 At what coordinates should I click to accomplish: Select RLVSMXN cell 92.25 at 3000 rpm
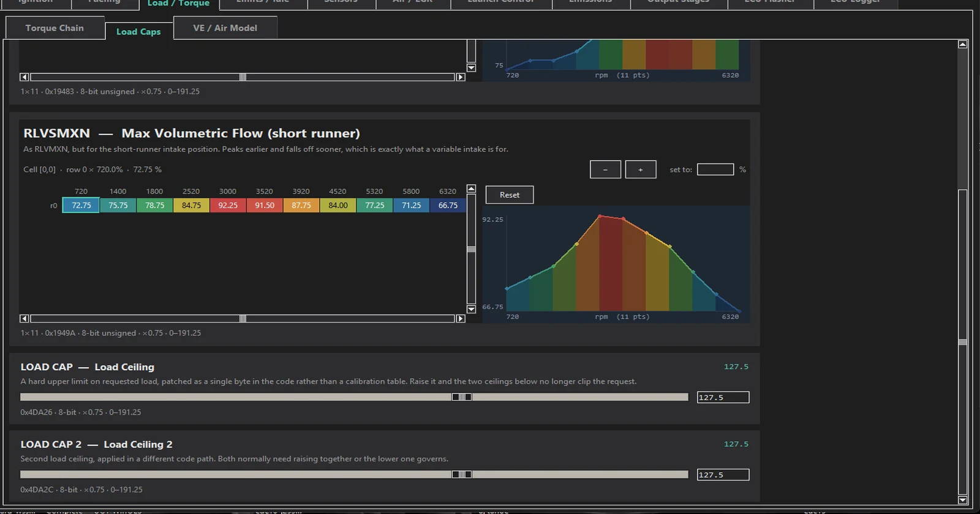click(x=228, y=206)
